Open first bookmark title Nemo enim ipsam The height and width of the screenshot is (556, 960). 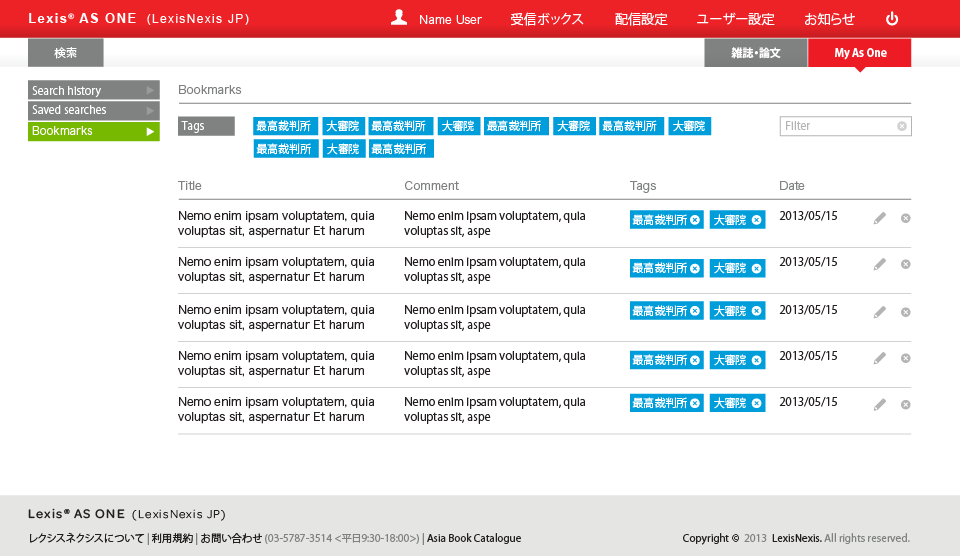[x=276, y=224]
